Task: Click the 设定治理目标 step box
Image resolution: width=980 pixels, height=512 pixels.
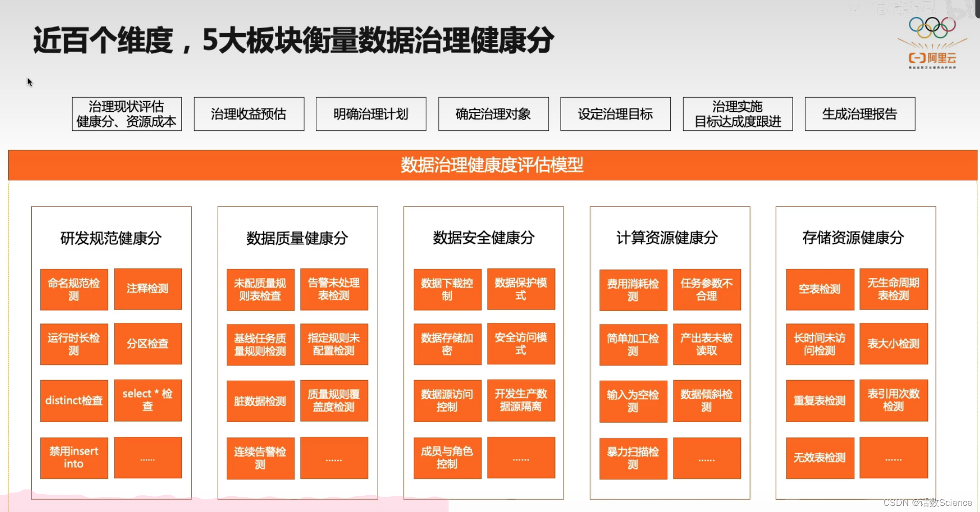Action: tap(616, 114)
